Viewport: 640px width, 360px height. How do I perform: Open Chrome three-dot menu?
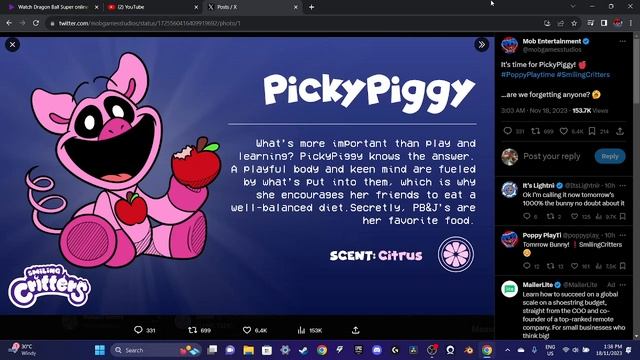[x=631, y=23]
